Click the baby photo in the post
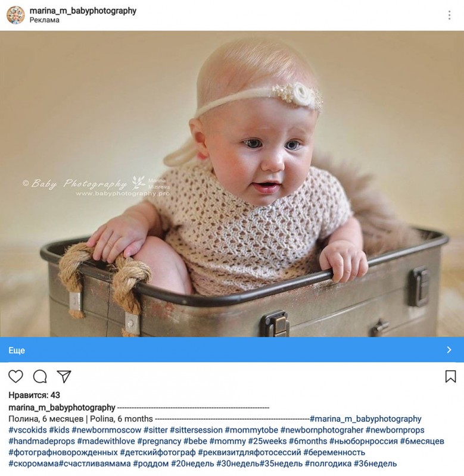The image size is (464, 476). pyautogui.click(x=232, y=184)
